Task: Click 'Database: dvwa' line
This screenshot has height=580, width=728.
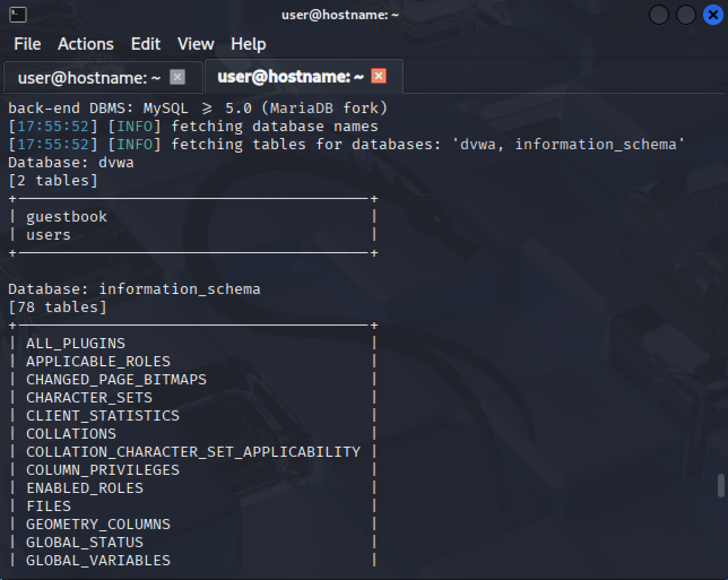Action: point(71,162)
